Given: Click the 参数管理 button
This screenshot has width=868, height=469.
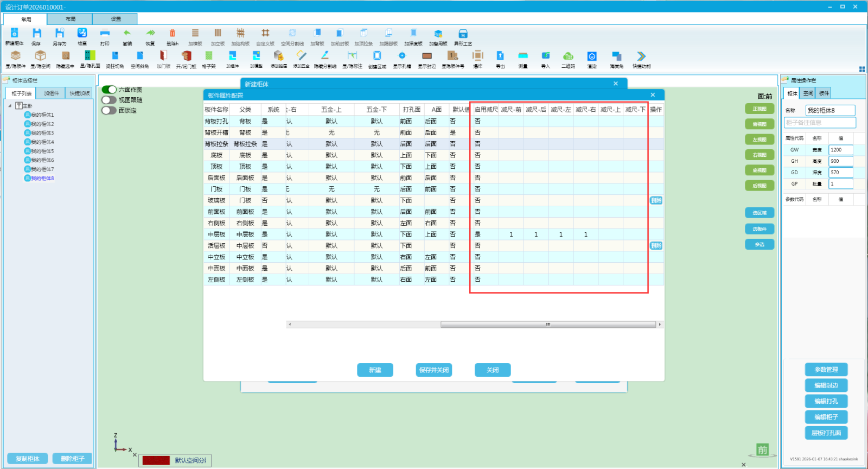Looking at the screenshot, I should (826, 370).
